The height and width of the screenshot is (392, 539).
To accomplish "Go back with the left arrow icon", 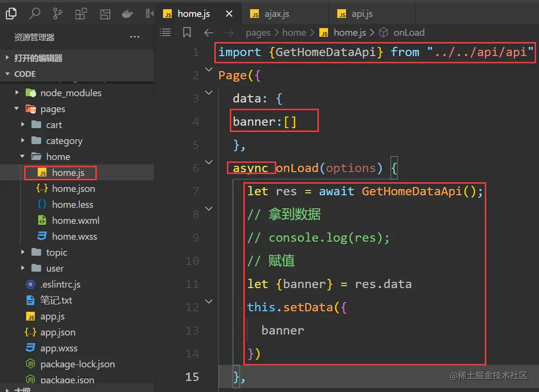I will point(209,33).
